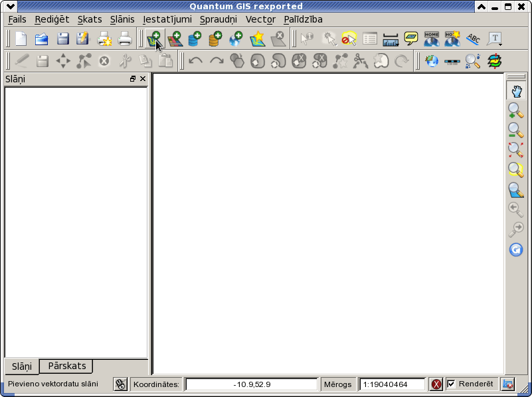
Task: Create new bookmark icon with star
Action: pos(452,39)
